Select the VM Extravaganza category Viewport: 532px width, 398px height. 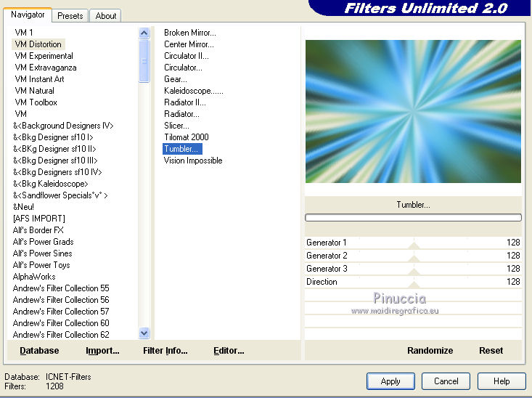coord(46,68)
